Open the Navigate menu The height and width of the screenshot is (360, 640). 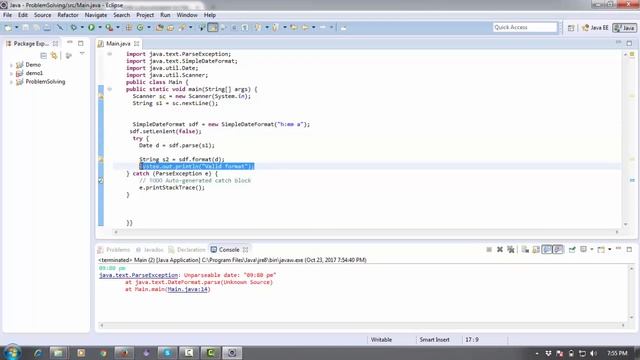(x=96, y=15)
